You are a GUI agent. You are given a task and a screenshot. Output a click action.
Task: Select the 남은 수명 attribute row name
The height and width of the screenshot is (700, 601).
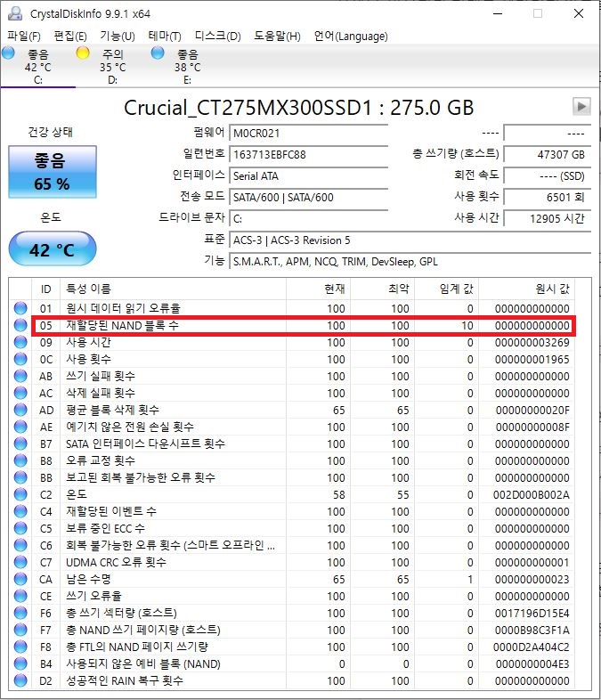tap(88, 580)
